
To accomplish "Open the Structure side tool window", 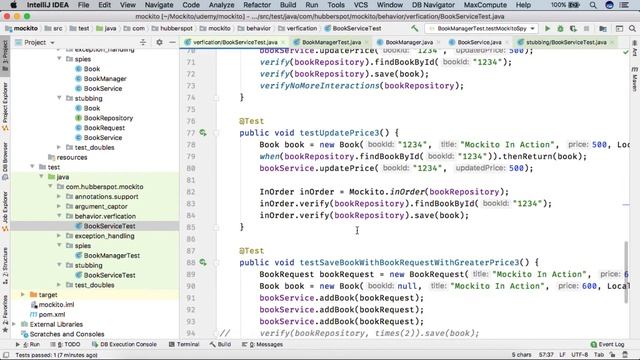I will (x=5, y=265).
